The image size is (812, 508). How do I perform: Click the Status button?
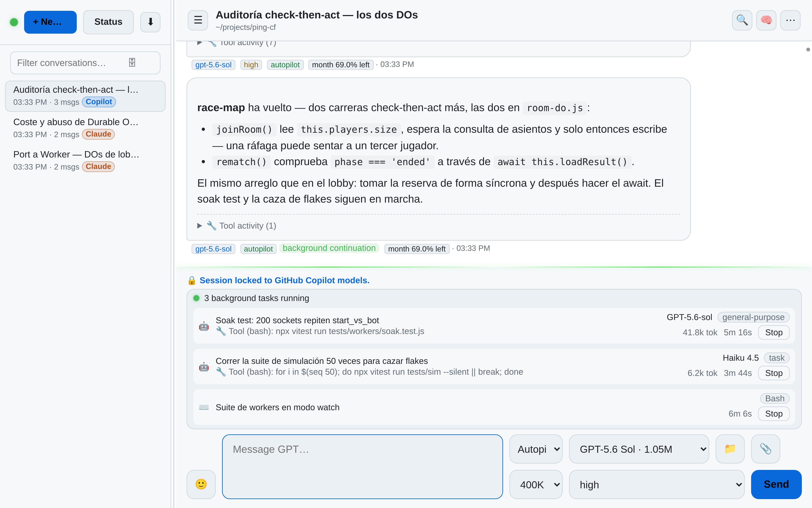[x=108, y=22]
